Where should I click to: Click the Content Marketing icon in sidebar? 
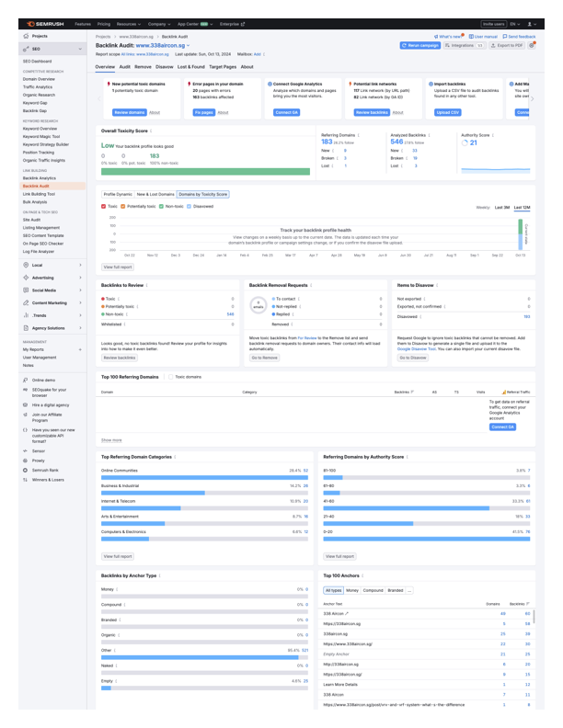point(25,302)
